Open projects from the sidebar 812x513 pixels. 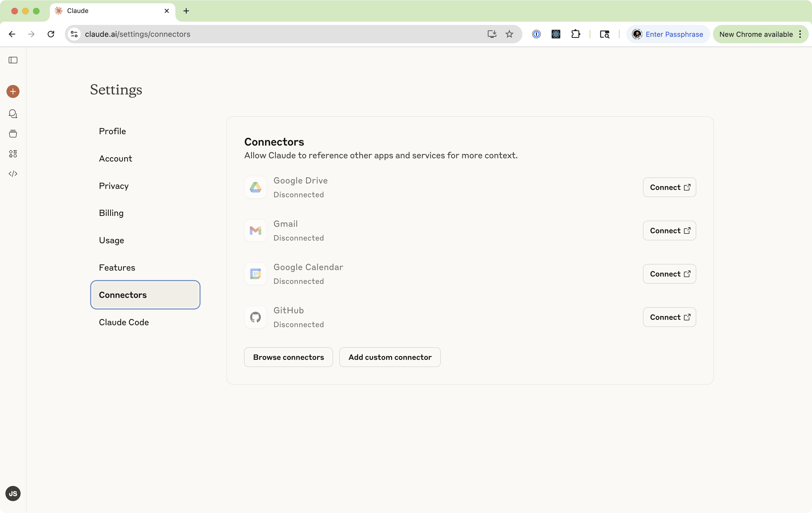click(x=13, y=134)
